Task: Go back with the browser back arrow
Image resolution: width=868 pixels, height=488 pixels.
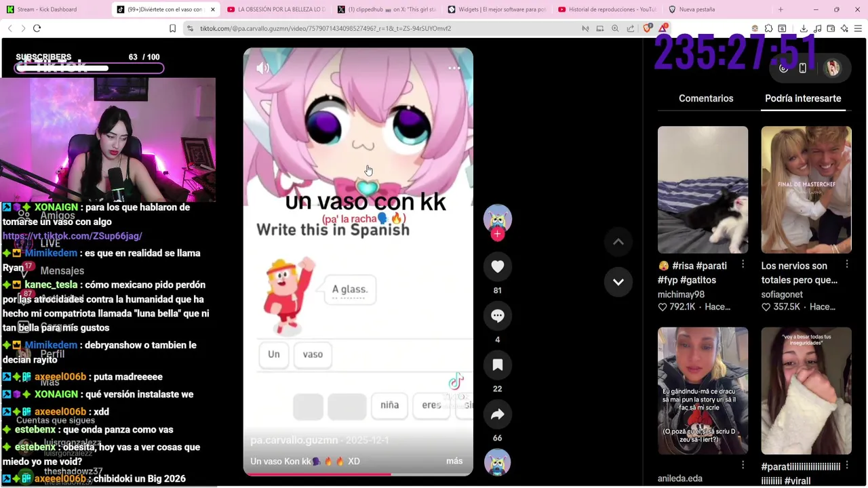Action: (9, 28)
